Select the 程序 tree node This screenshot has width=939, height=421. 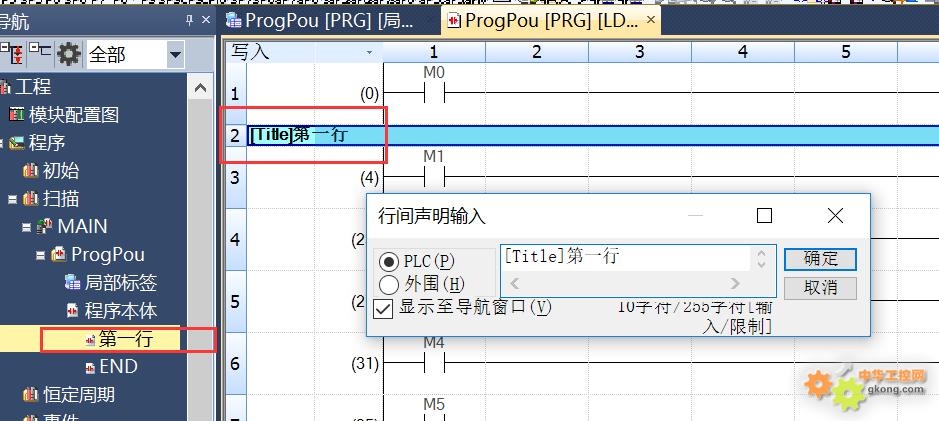click(47, 143)
